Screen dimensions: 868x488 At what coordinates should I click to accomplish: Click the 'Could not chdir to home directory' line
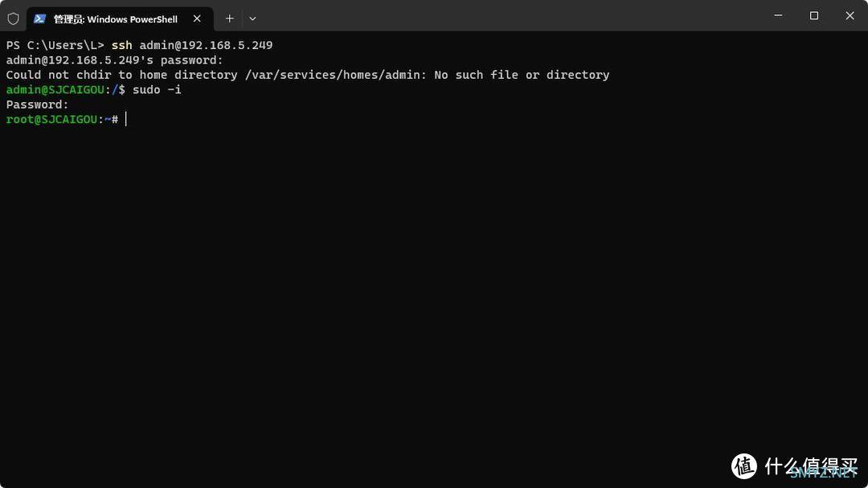click(x=308, y=75)
